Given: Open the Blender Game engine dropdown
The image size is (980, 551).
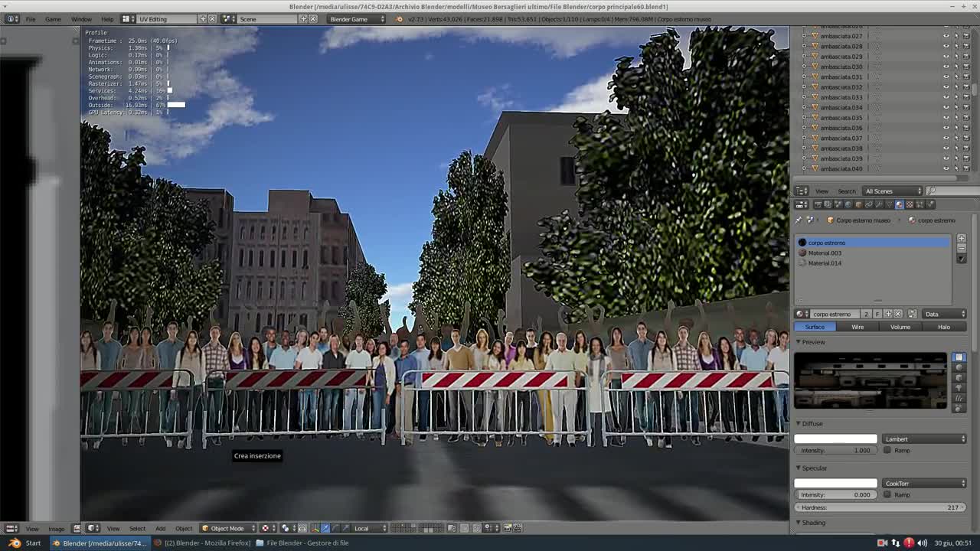Looking at the screenshot, I should click(x=357, y=18).
